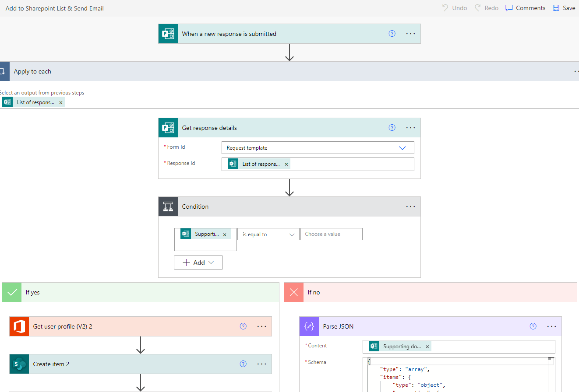Open help for 'When a new response is submitted'
This screenshot has width=579, height=392.
(392, 33)
